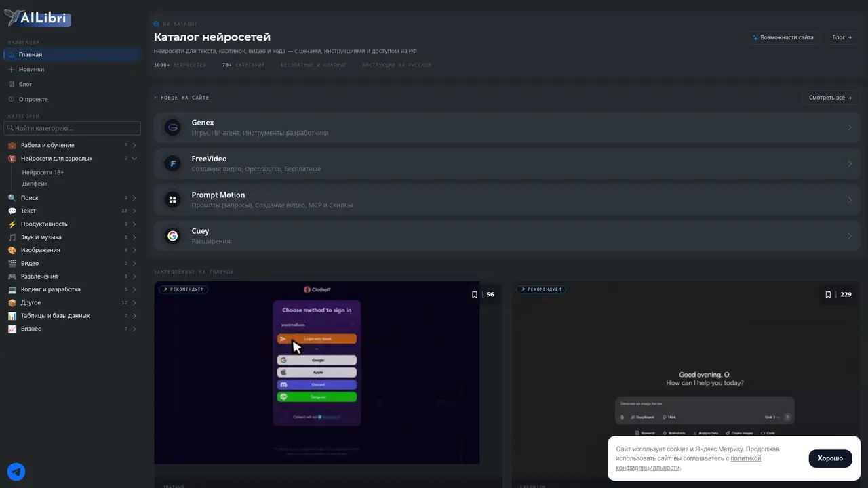
Task: Click the chart icon for Таблицы и базы данных
Action: click(12, 316)
